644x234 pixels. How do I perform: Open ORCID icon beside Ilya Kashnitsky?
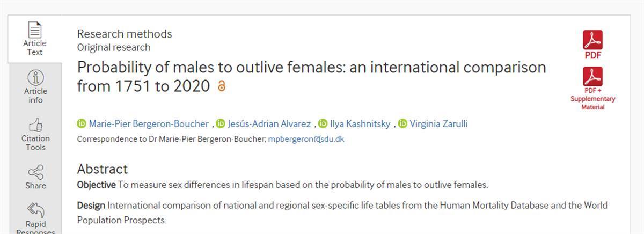(323, 124)
